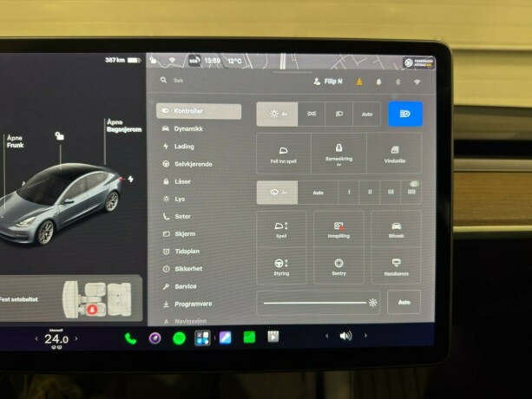Open notifications bell icon
The height and width of the screenshot is (399, 532).
(378, 82)
